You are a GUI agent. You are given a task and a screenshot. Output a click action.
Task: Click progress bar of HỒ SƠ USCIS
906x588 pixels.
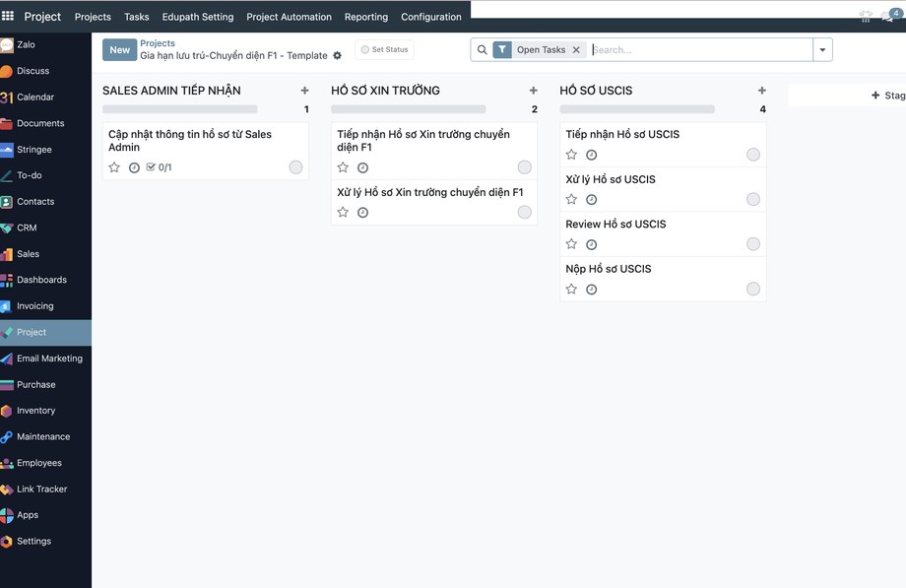637,109
